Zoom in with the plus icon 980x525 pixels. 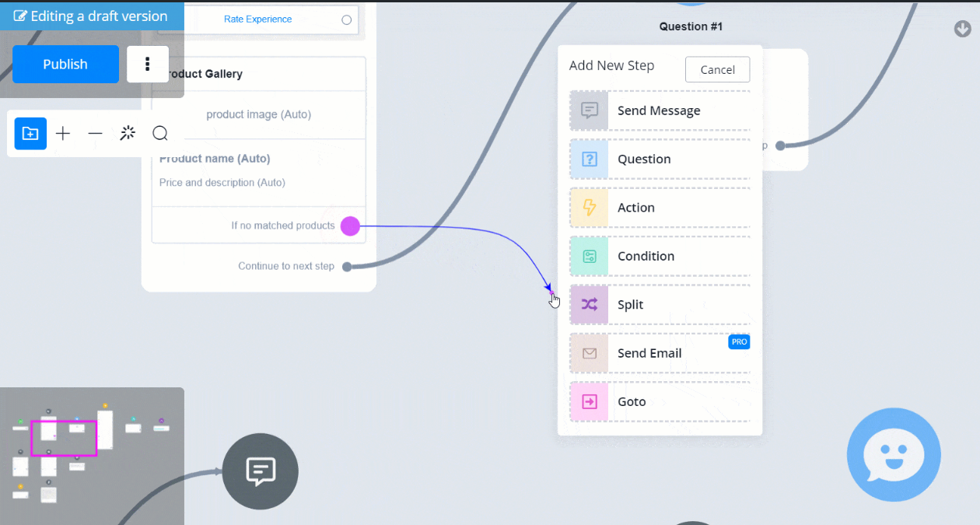pyautogui.click(x=63, y=134)
